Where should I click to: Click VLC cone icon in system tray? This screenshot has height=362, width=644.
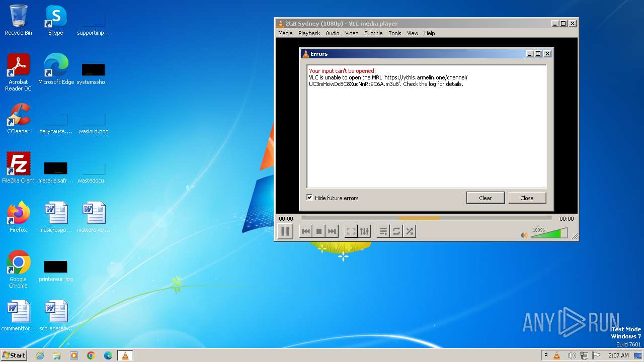pyautogui.click(x=557, y=355)
